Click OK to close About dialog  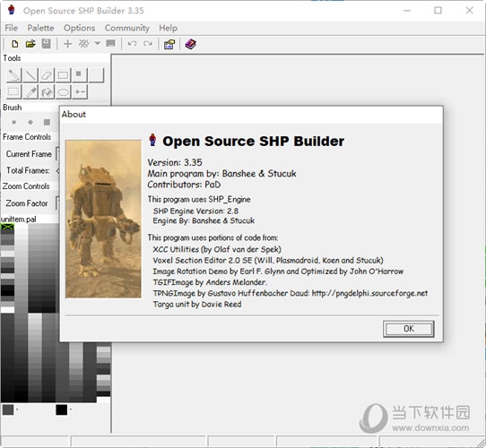coord(409,329)
